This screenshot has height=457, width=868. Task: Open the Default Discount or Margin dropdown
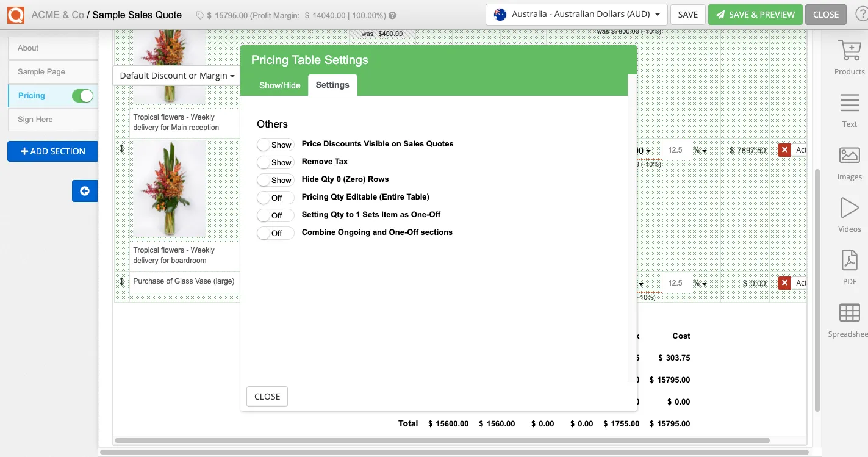tap(176, 76)
